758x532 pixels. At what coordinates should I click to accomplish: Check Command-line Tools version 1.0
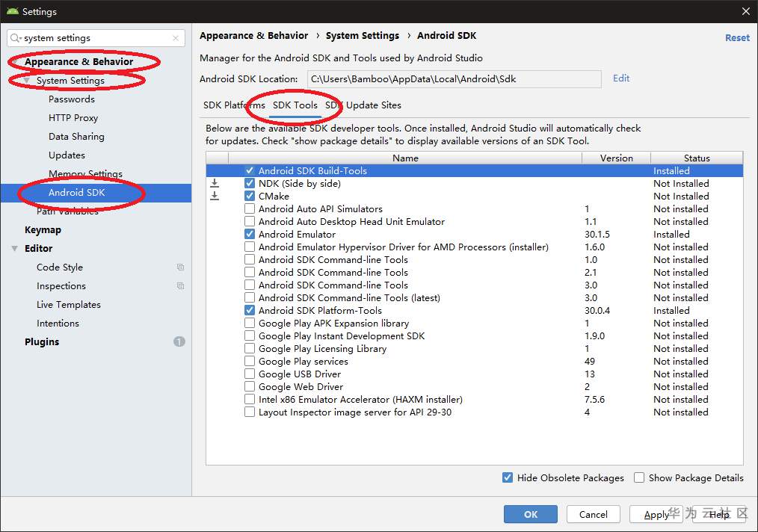click(250, 260)
